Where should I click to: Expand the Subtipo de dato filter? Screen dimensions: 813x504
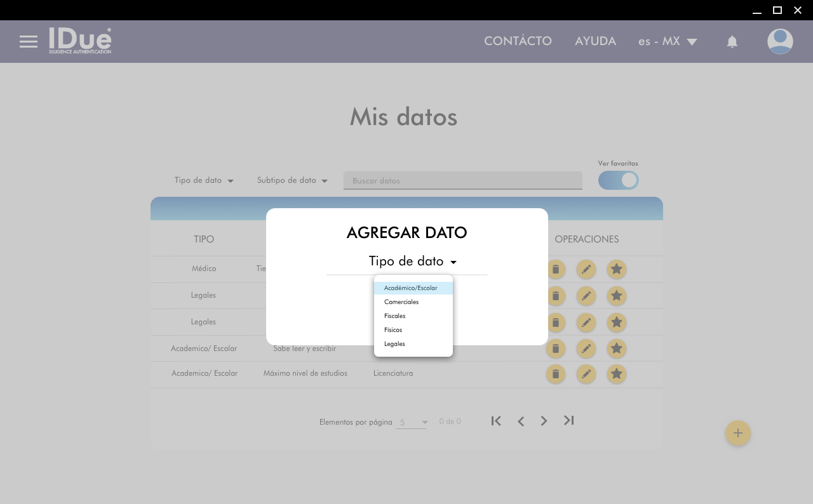coord(292,180)
